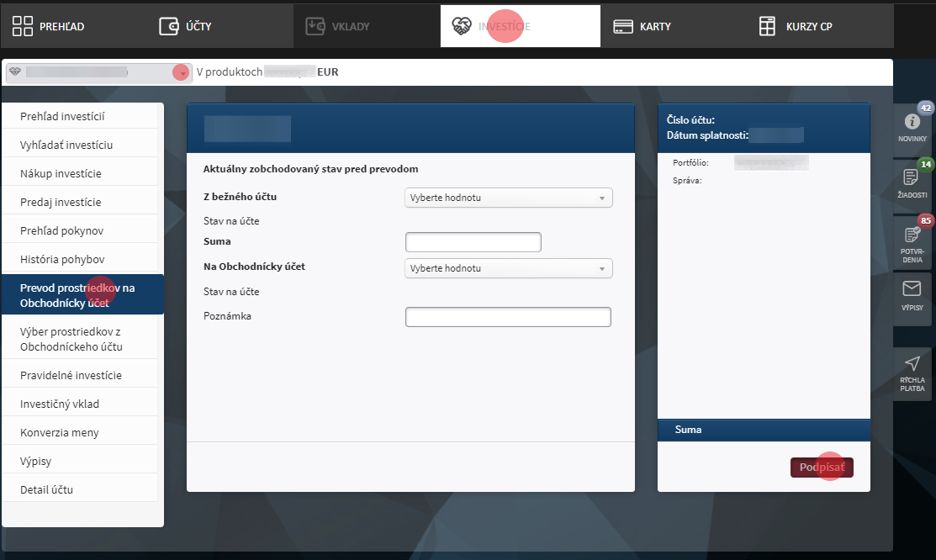Click into the Poznámka text field
936x560 pixels.
click(508, 317)
